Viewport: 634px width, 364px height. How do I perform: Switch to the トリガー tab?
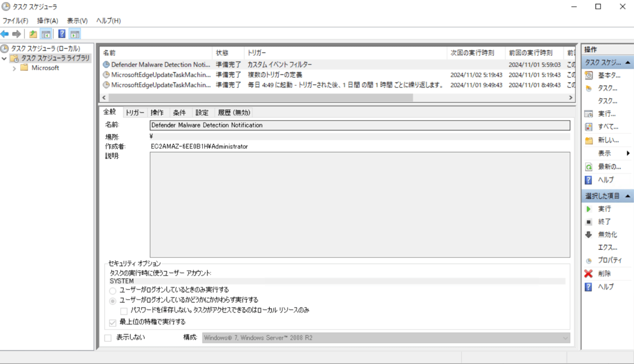click(135, 112)
